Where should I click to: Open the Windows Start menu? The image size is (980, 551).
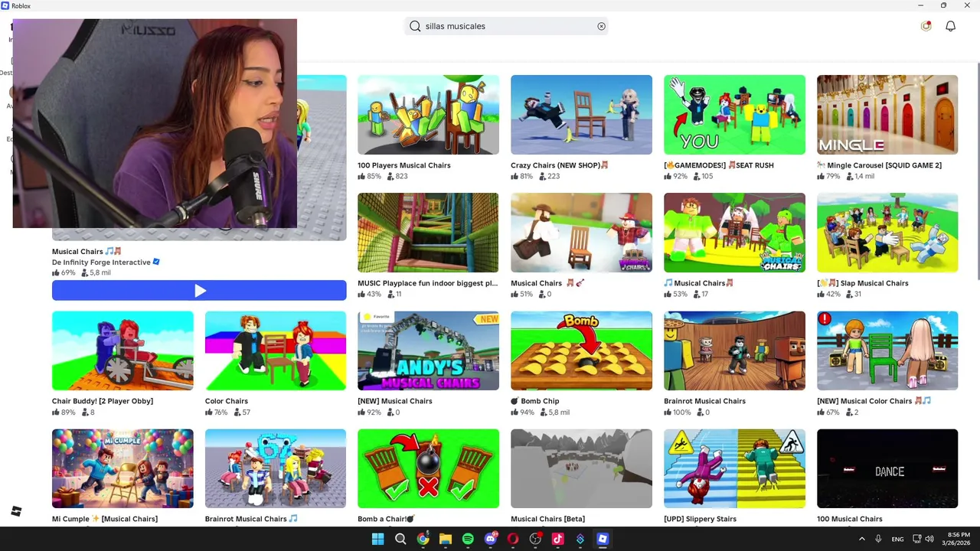click(x=377, y=539)
